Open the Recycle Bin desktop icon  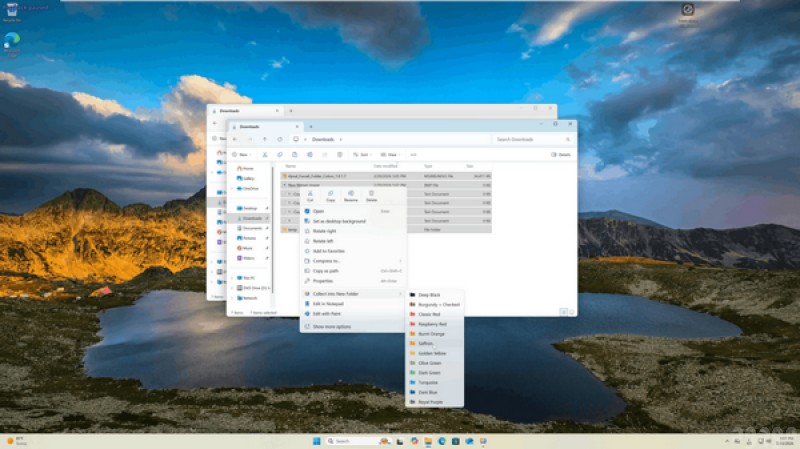pyautogui.click(x=13, y=10)
